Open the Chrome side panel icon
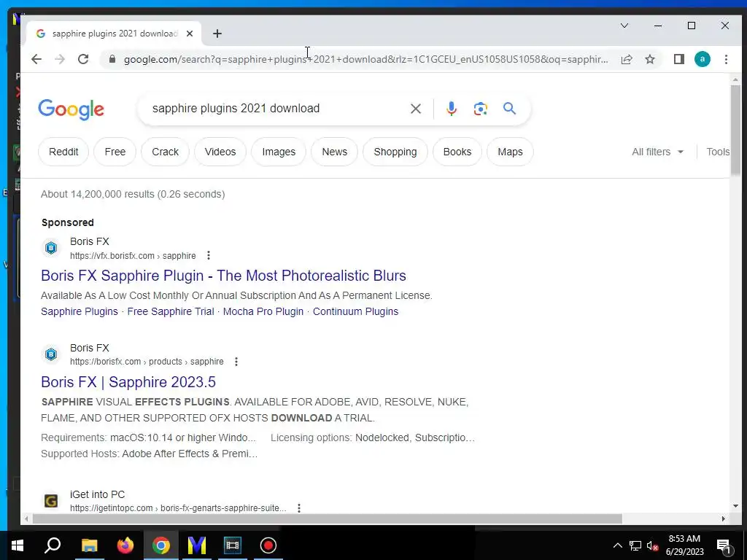Viewport: 747px width, 560px height. [679, 59]
